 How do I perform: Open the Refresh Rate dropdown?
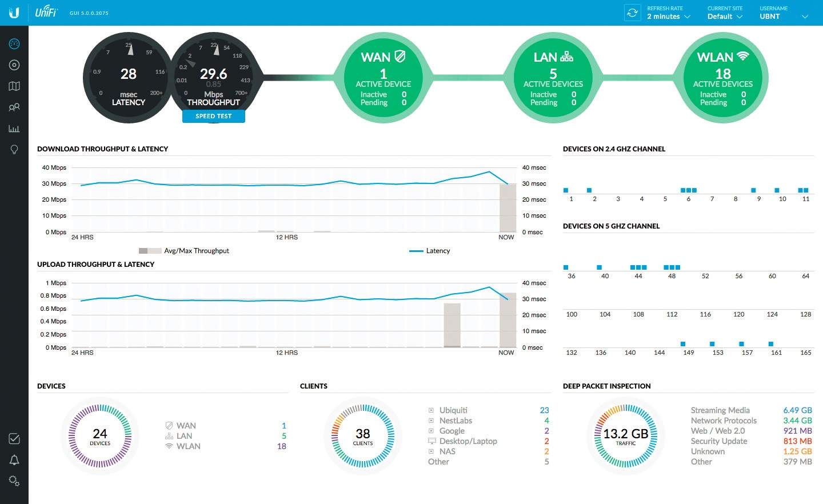[666, 17]
